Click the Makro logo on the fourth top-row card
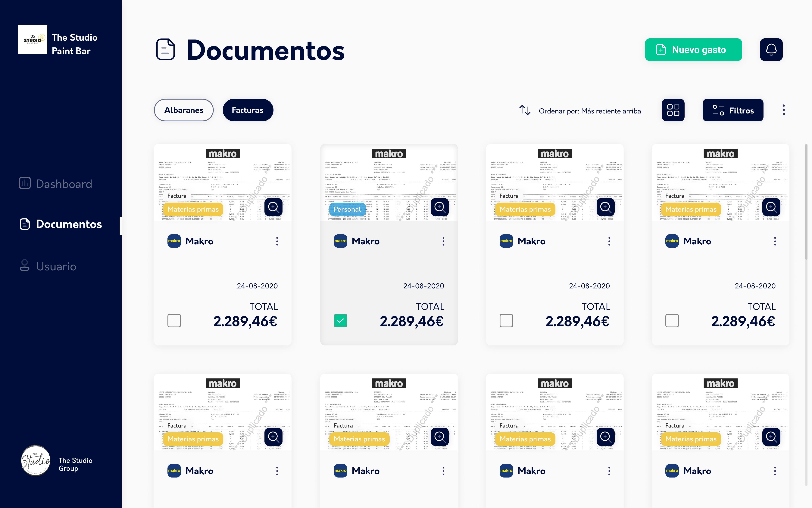Viewport: 812px width, 508px height. click(672, 241)
